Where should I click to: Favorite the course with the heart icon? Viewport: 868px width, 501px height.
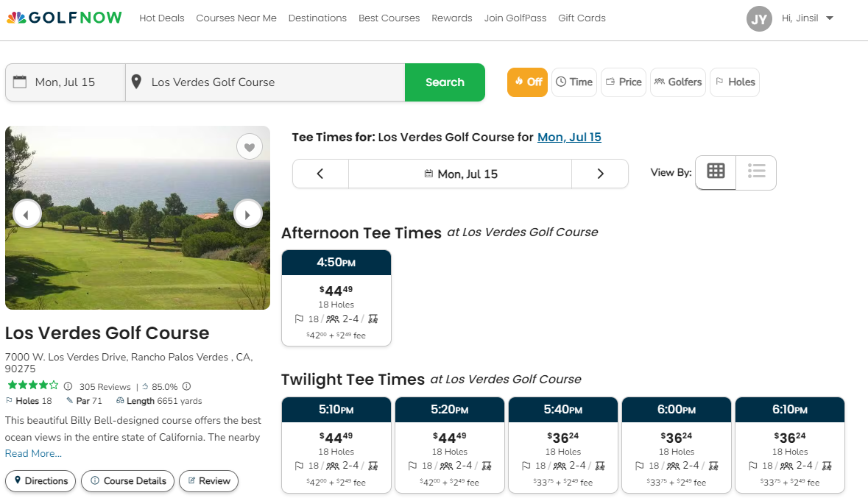coord(250,147)
